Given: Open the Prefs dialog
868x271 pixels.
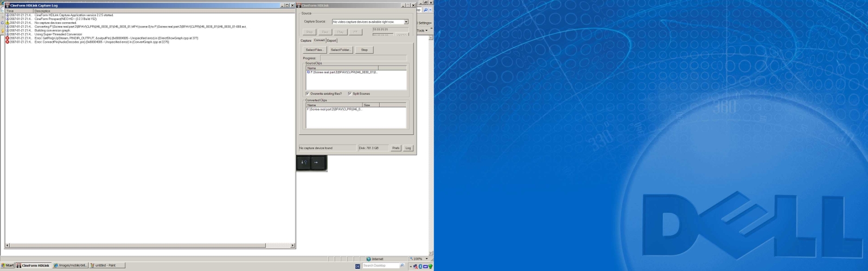Looking at the screenshot, I should coord(396,148).
